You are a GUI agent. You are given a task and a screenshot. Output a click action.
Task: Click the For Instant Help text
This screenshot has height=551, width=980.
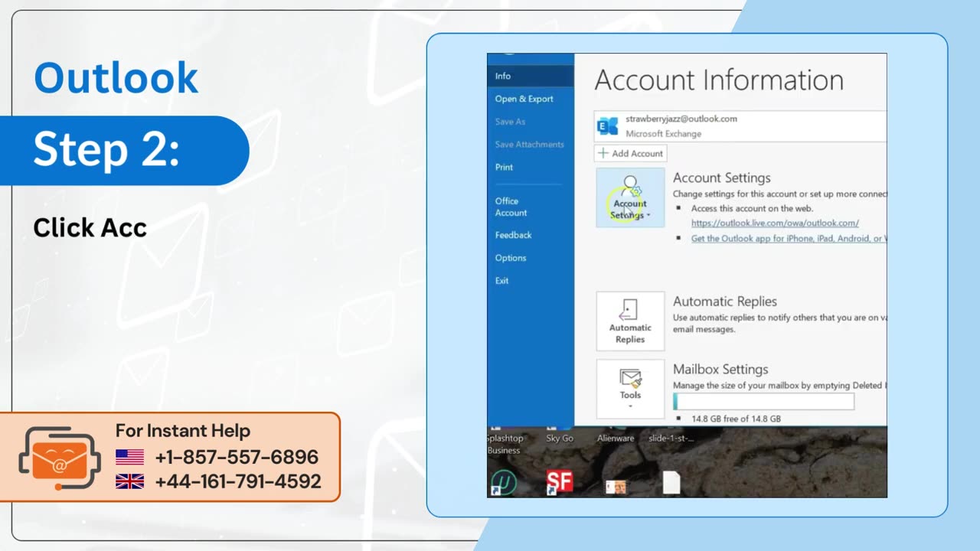point(183,431)
